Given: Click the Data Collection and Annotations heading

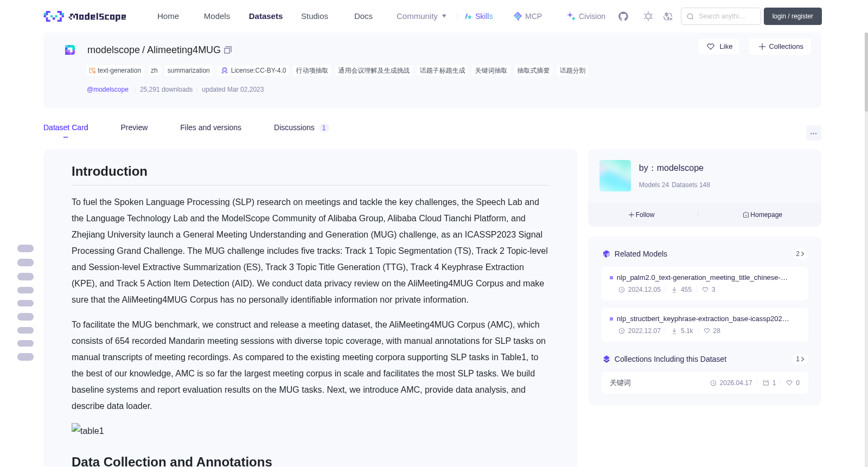Looking at the screenshot, I should tap(172, 462).
